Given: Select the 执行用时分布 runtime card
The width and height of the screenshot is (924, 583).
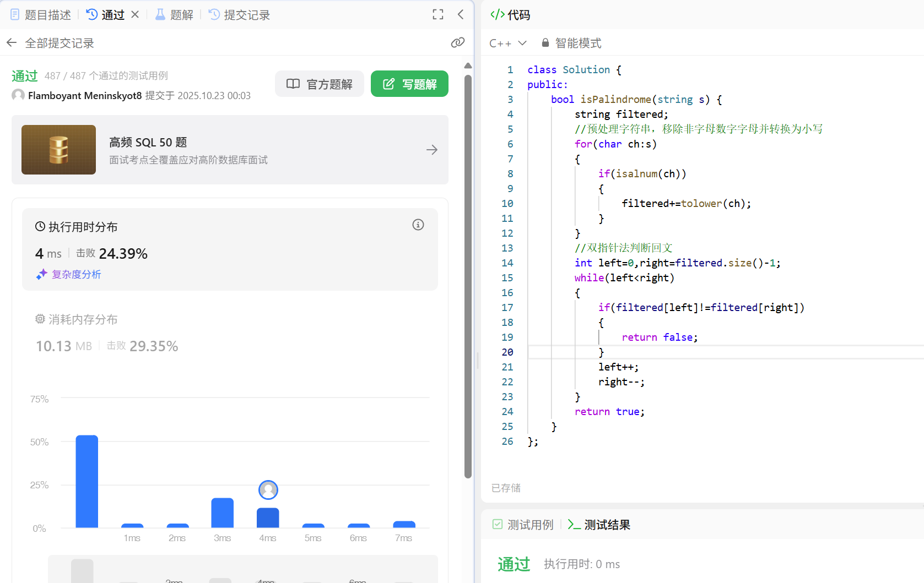Looking at the screenshot, I should [230, 249].
